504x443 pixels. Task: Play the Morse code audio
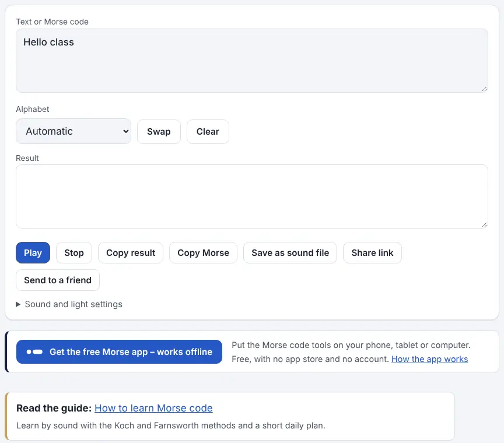(x=33, y=253)
